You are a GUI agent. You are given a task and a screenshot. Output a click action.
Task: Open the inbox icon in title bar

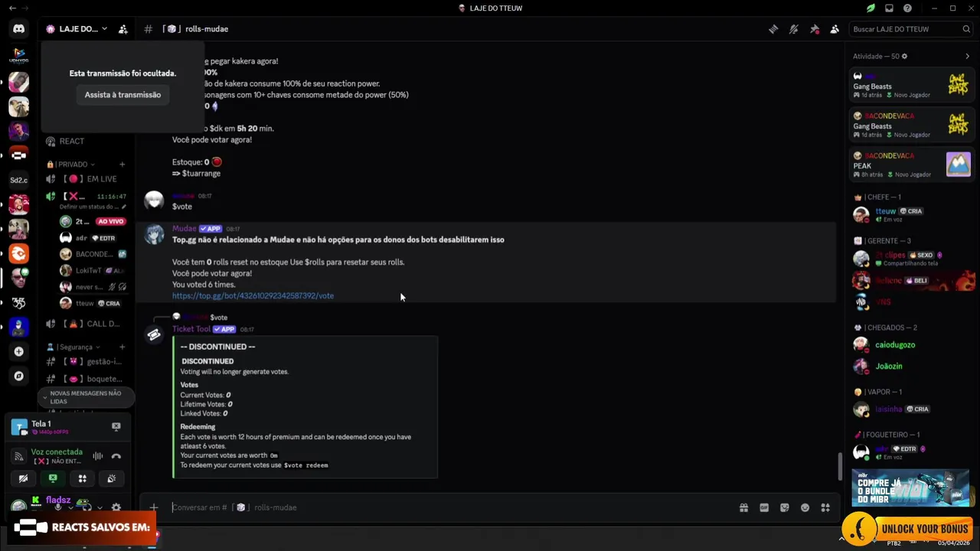point(889,8)
